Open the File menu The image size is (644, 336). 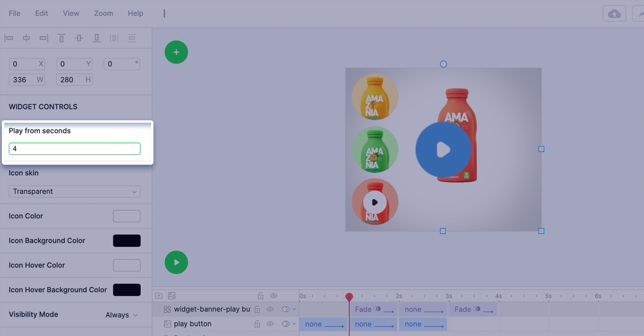point(15,13)
